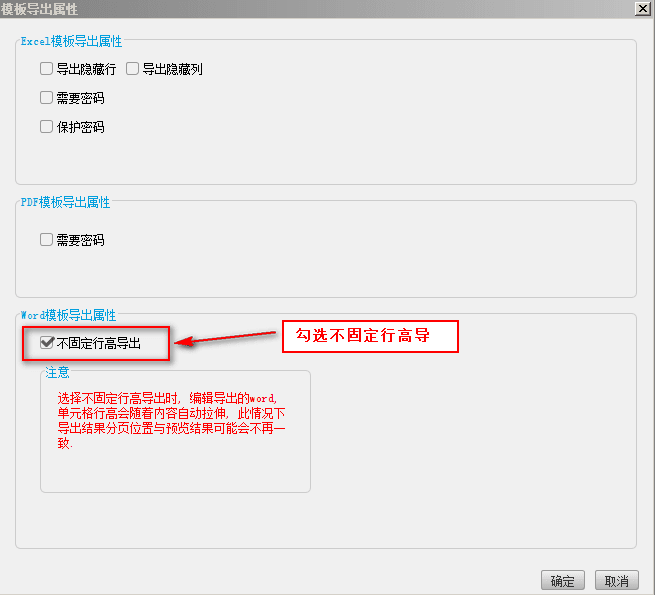Enable the 导出隐藏行 checkbox
This screenshot has width=655, height=595.
click(x=46, y=69)
